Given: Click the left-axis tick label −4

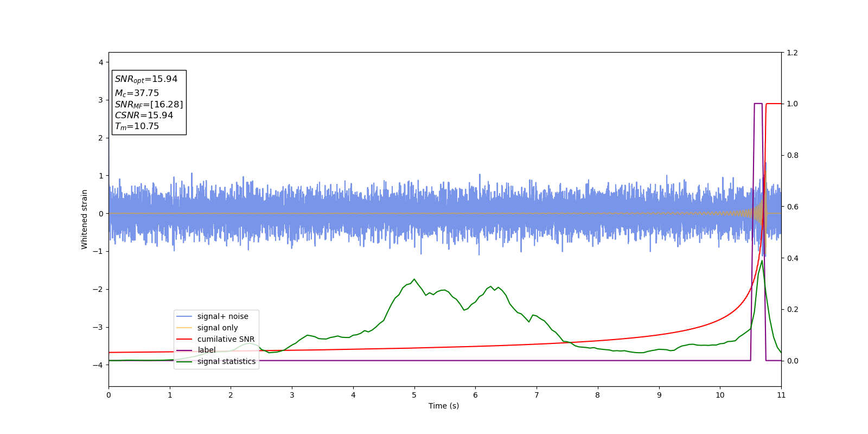Looking at the screenshot, I should (98, 365).
